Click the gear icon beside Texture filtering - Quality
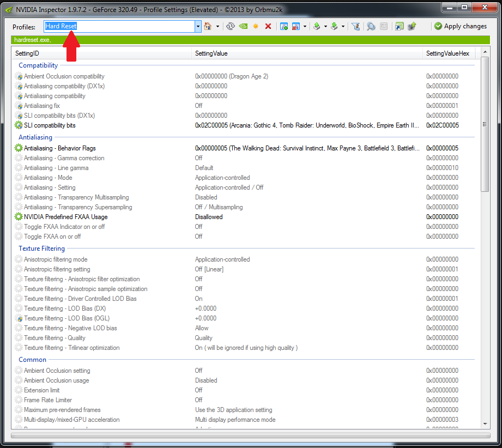The image size is (502, 448). (x=19, y=338)
